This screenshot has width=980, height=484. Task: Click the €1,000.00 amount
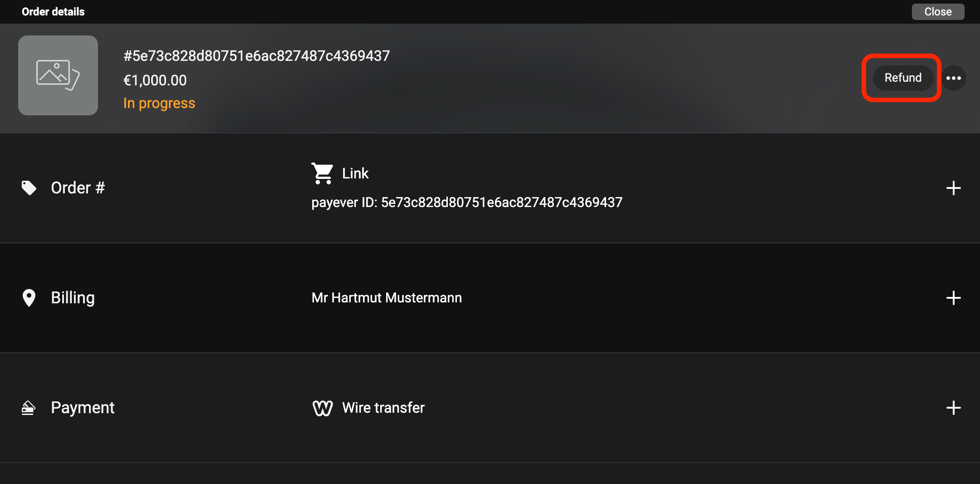click(155, 80)
